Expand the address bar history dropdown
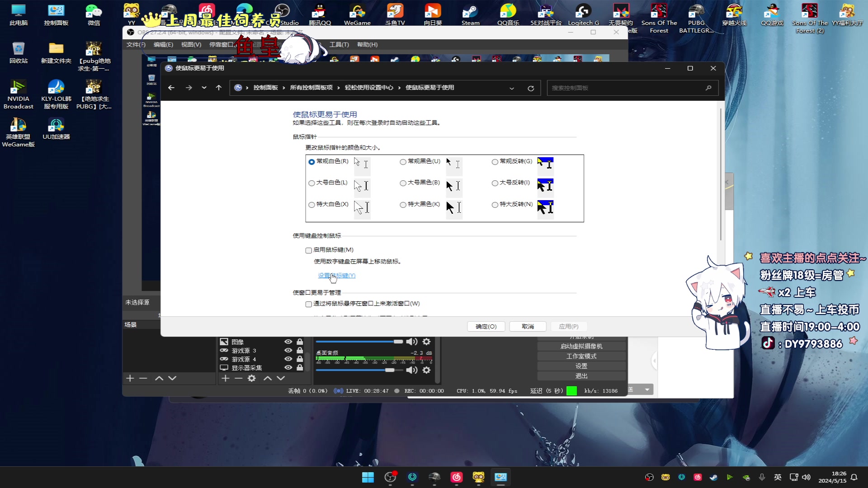The width and height of the screenshot is (868, 488). 512,88
